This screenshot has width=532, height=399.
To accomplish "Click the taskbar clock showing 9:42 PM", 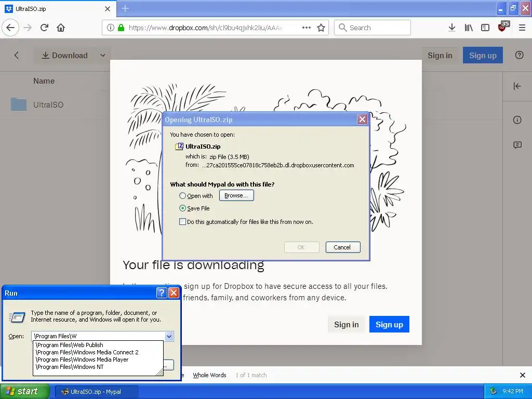I will click(513, 391).
